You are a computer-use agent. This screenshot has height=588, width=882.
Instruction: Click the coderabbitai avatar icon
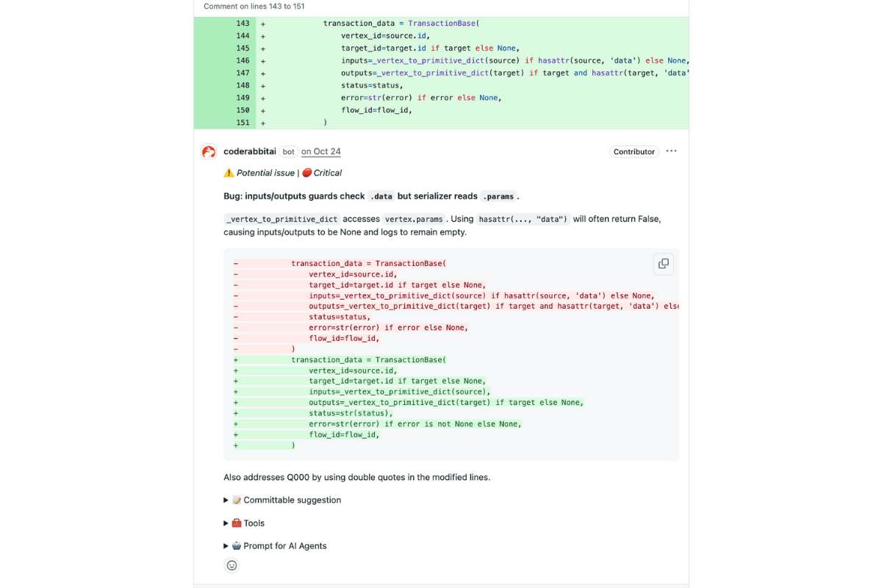tap(209, 151)
